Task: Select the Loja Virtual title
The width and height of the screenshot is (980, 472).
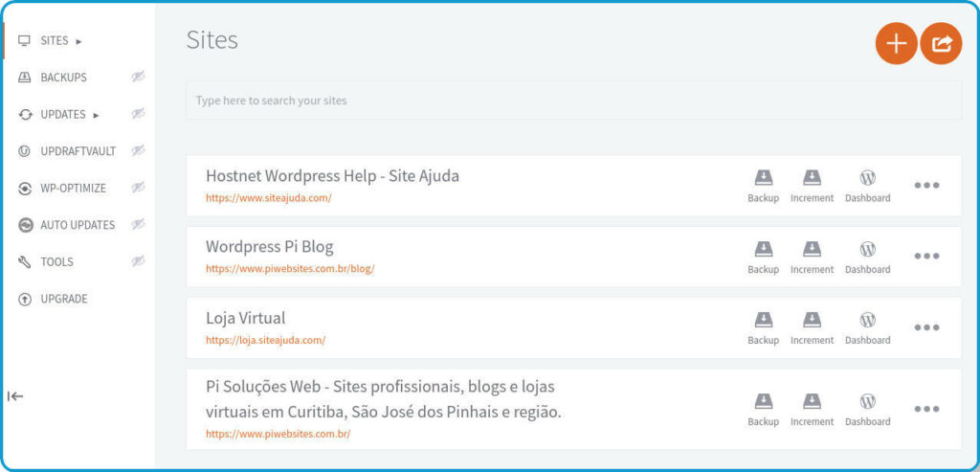Action: (x=246, y=318)
